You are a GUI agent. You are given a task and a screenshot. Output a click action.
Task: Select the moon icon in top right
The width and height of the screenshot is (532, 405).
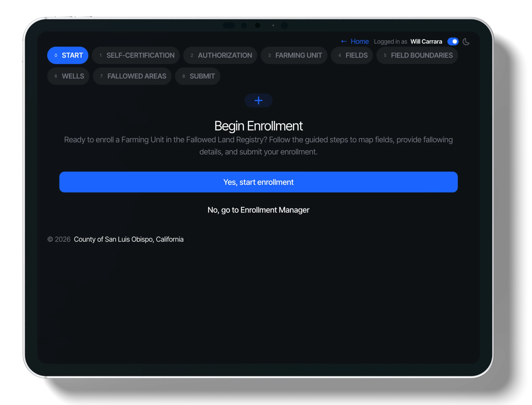(466, 41)
